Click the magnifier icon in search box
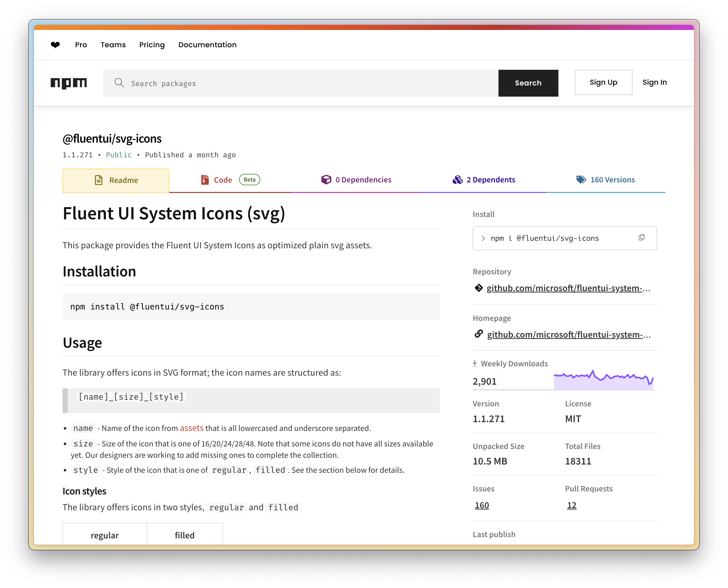The width and height of the screenshot is (728, 588). (119, 83)
